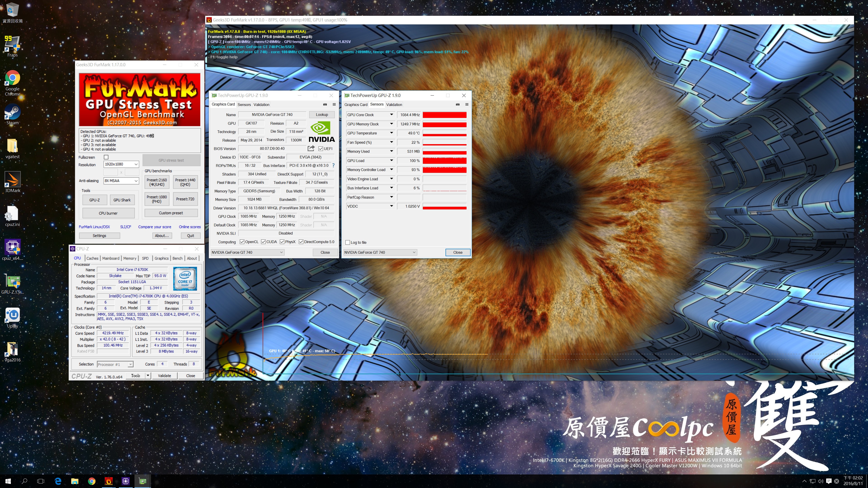Click the Bus Interface question mark help icon
The height and width of the screenshot is (488, 868).
333,165
